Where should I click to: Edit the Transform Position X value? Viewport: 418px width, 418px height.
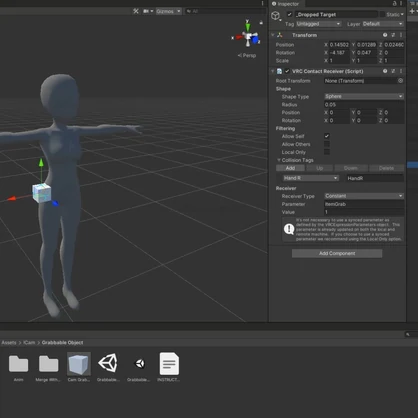click(339, 45)
